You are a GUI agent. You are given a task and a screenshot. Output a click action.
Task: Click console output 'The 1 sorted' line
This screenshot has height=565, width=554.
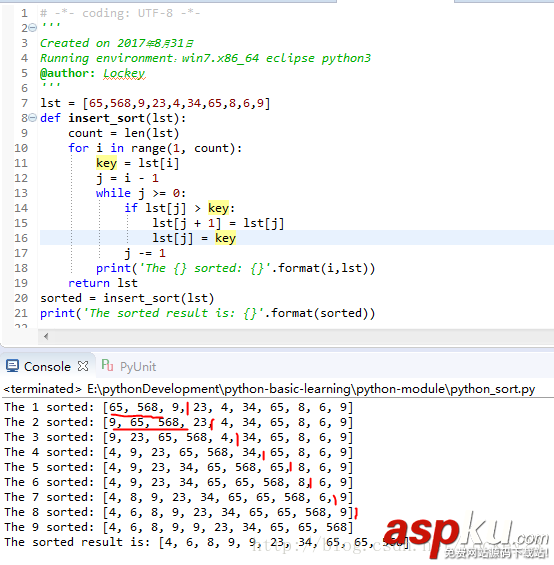click(x=179, y=407)
